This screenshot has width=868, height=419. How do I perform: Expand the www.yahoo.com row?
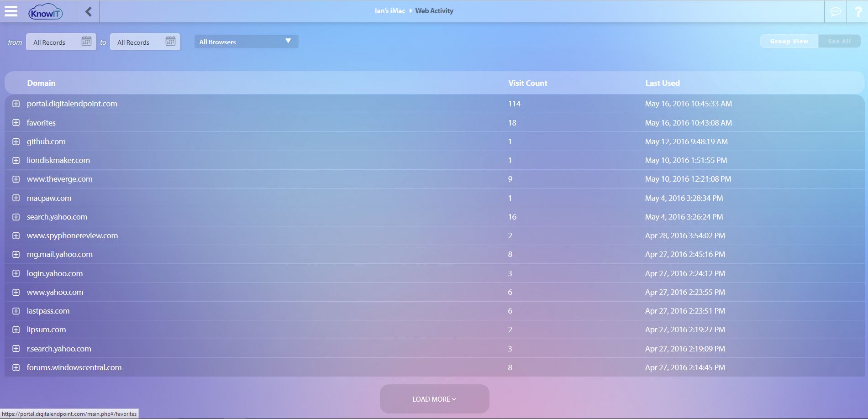tap(16, 292)
